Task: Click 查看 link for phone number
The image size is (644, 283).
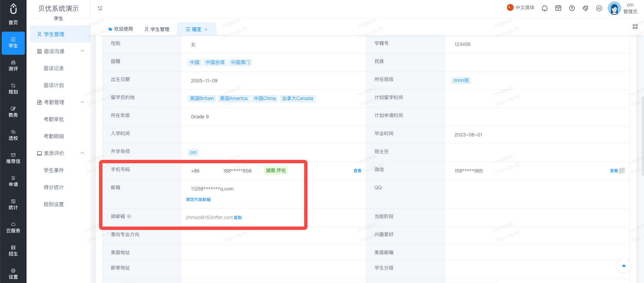Action: (x=358, y=171)
